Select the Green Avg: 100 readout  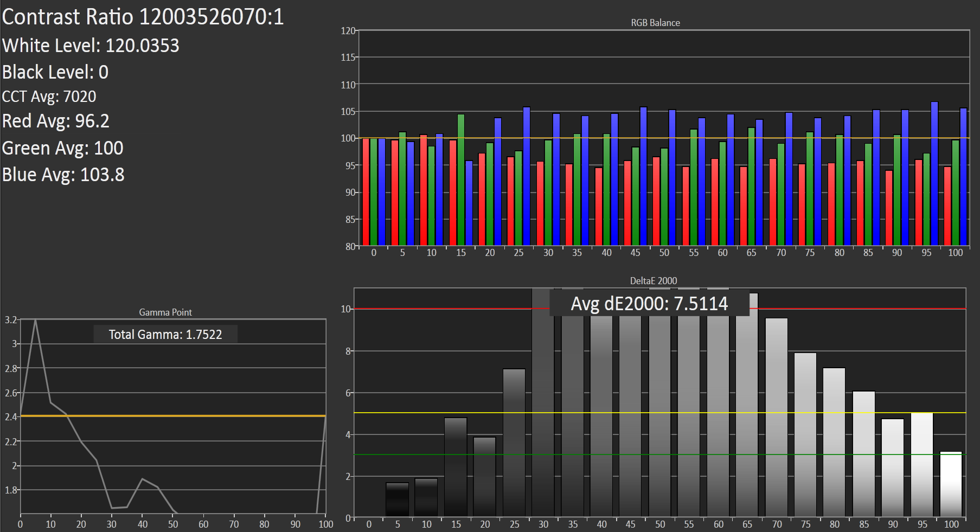[x=63, y=148]
